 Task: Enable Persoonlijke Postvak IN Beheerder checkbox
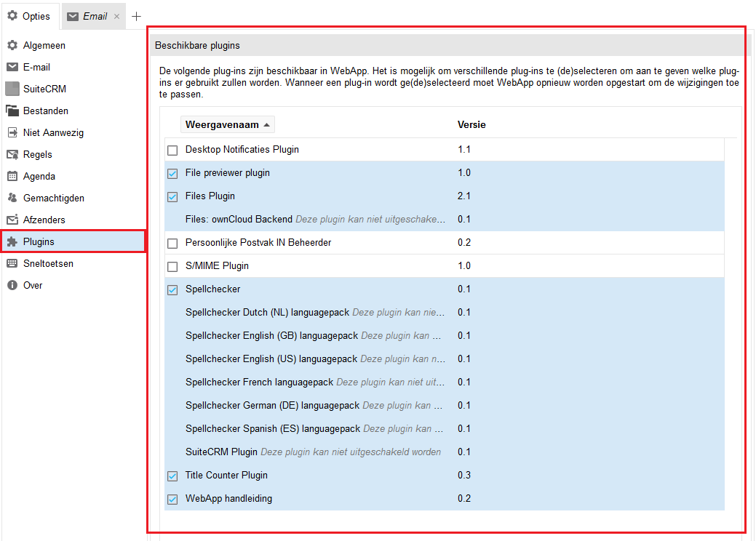172,244
